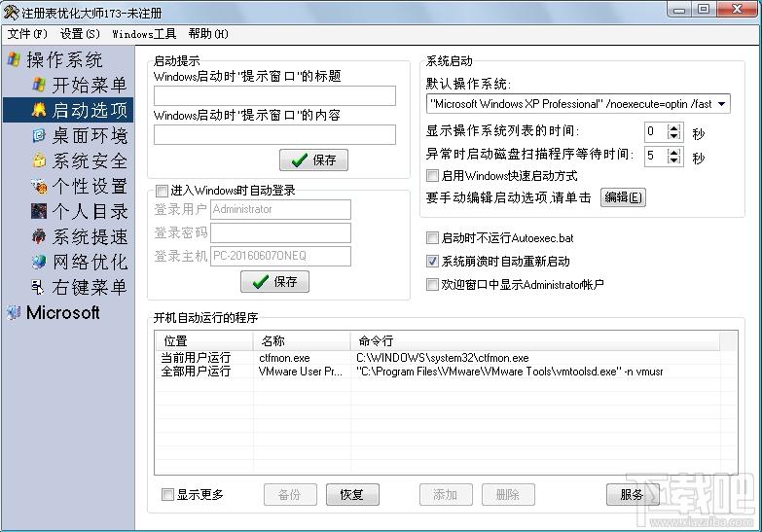Click the 个性设置 sidebar icon
Viewport: 762px width, 532px height.
point(39,186)
